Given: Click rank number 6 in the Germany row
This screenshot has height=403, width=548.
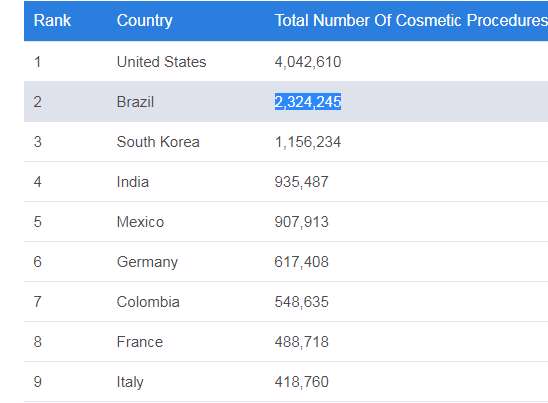Looking at the screenshot, I should 37,262.
